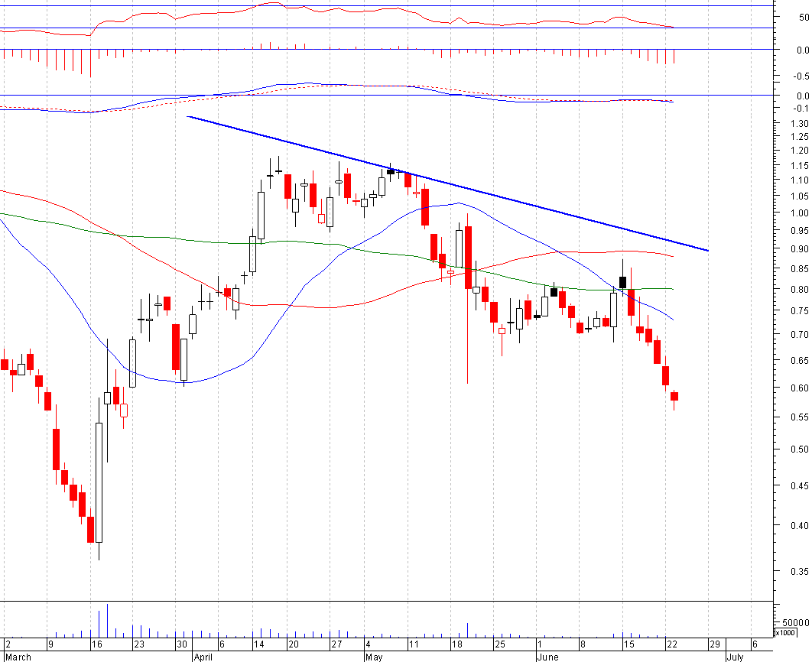
Task: Click the June month label
Action: [548, 657]
